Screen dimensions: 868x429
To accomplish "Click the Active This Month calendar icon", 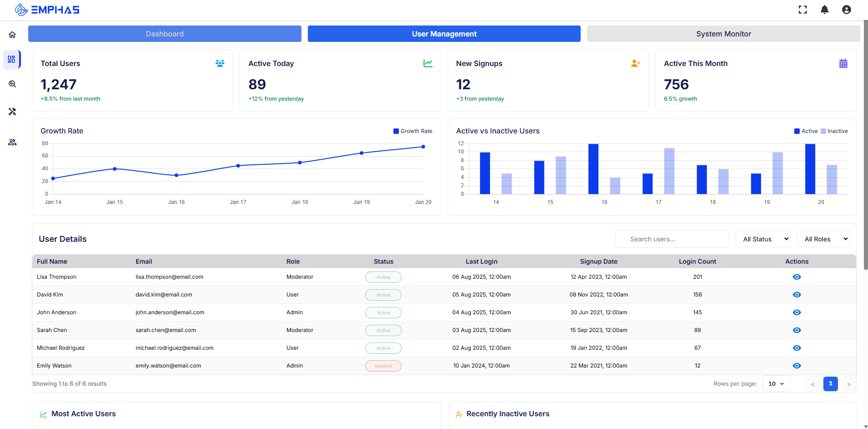I will 843,63.
